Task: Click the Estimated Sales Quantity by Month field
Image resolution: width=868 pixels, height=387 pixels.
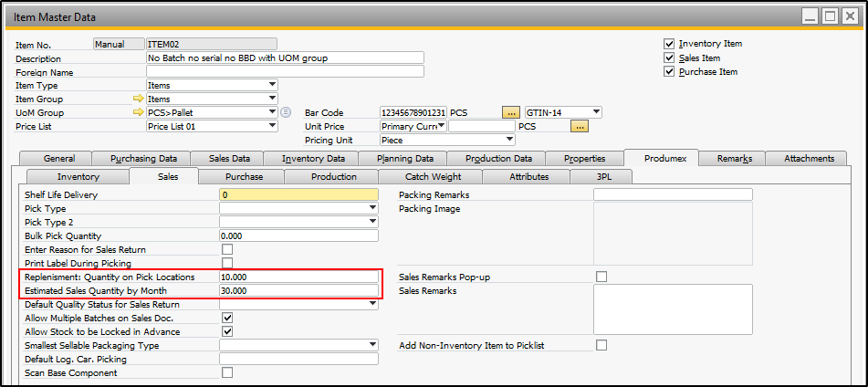Action: tap(298, 290)
